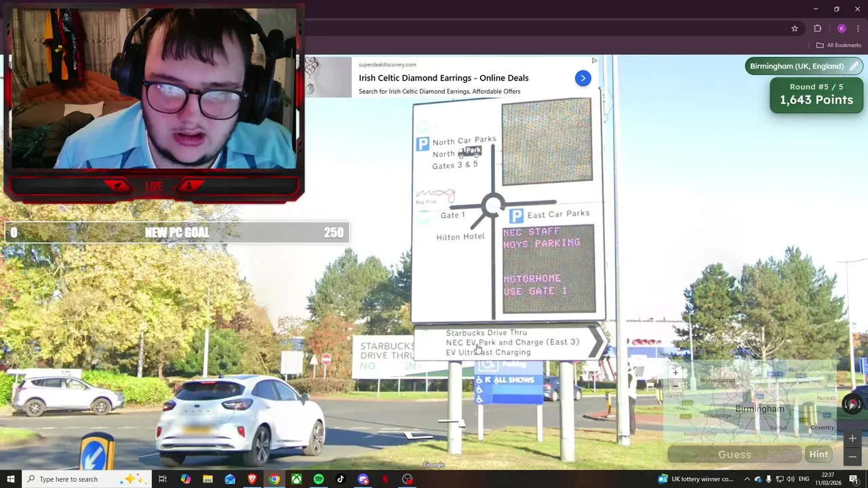
Task: Click the Guess button
Action: pyautogui.click(x=734, y=455)
